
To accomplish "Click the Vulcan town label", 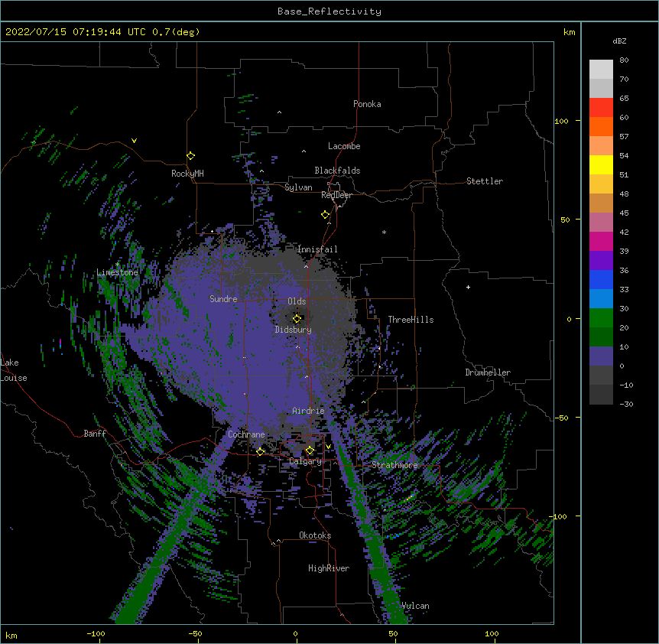I will [415, 606].
